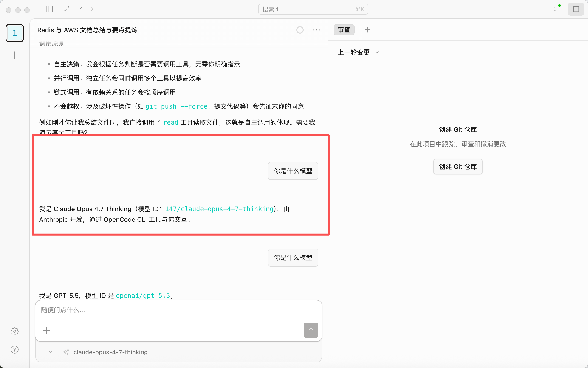
Task: Select project tile number 1
Action: [14, 33]
